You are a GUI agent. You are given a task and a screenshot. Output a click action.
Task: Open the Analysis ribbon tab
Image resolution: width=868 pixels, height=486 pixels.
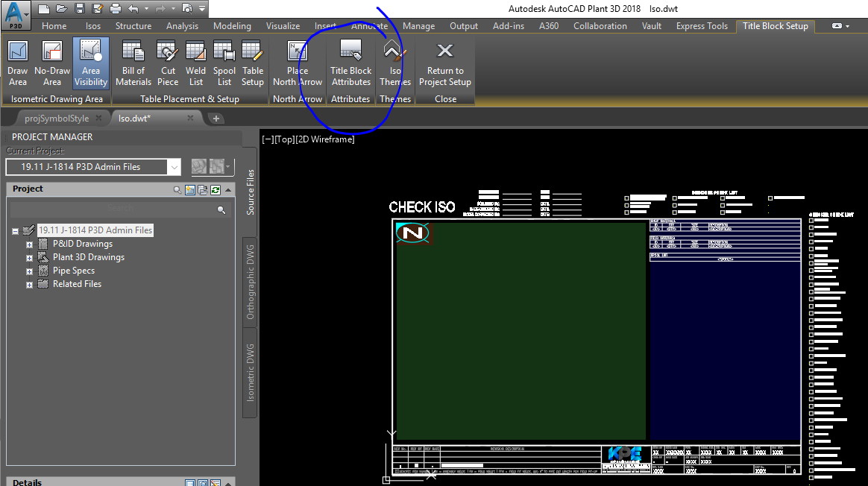pos(182,26)
